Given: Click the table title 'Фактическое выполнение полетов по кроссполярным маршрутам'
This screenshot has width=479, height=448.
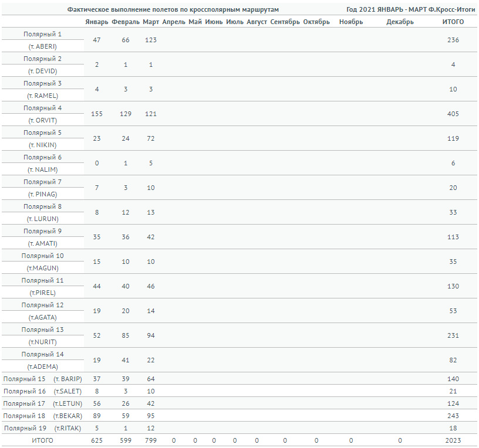Looking at the screenshot, I should (x=173, y=9).
